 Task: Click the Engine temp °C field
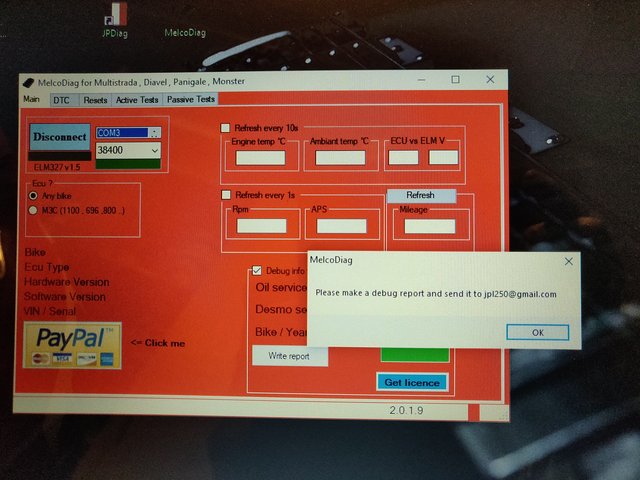coord(260,158)
